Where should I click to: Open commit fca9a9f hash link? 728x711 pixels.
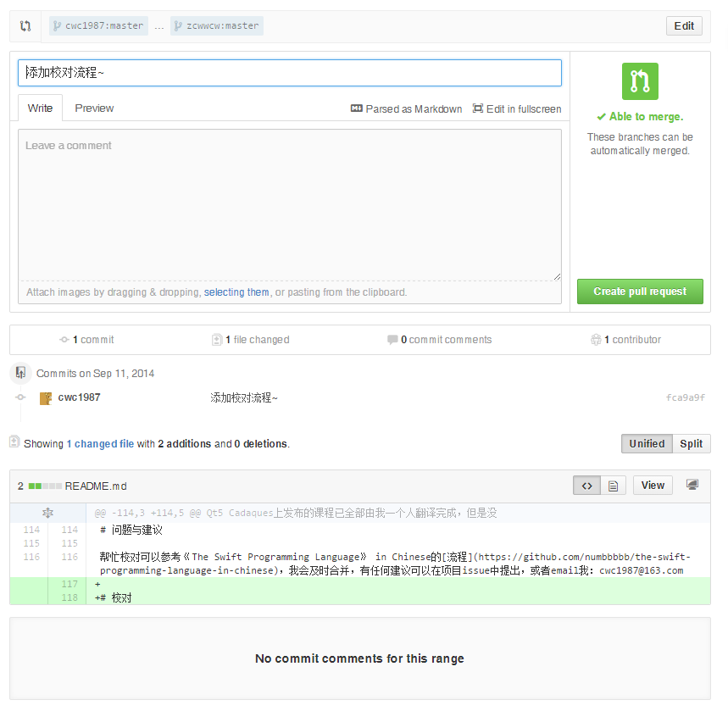pos(685,397)
